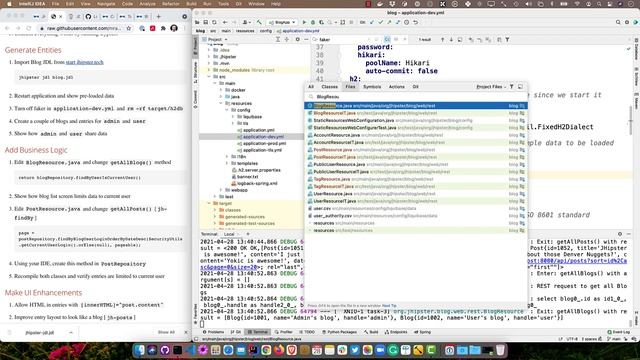
Task: Open Terminal settings gear icon
Action: [620, 234]
